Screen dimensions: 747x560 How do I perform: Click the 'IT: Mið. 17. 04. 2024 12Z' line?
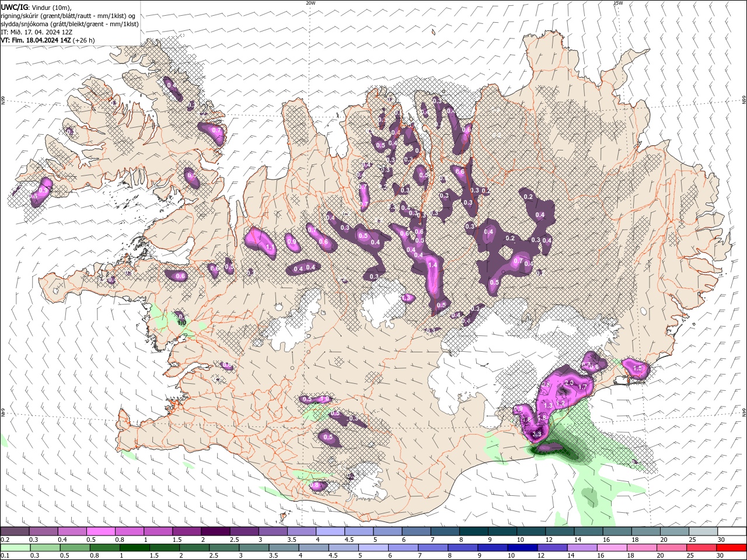click(x=36, y=32)
